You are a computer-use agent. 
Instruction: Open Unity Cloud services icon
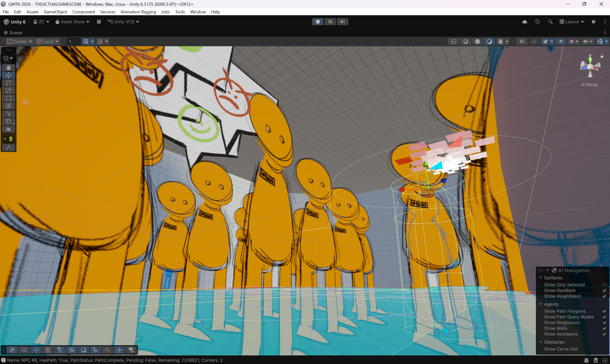(525, 22)
